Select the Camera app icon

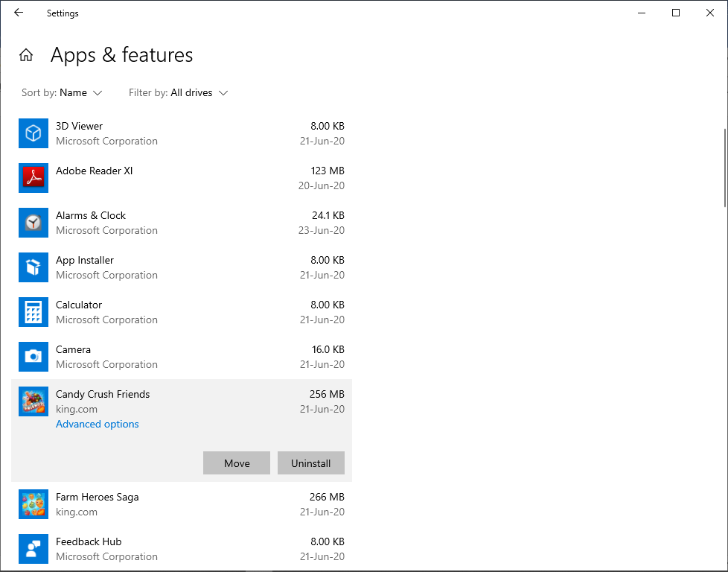[33, 357]
